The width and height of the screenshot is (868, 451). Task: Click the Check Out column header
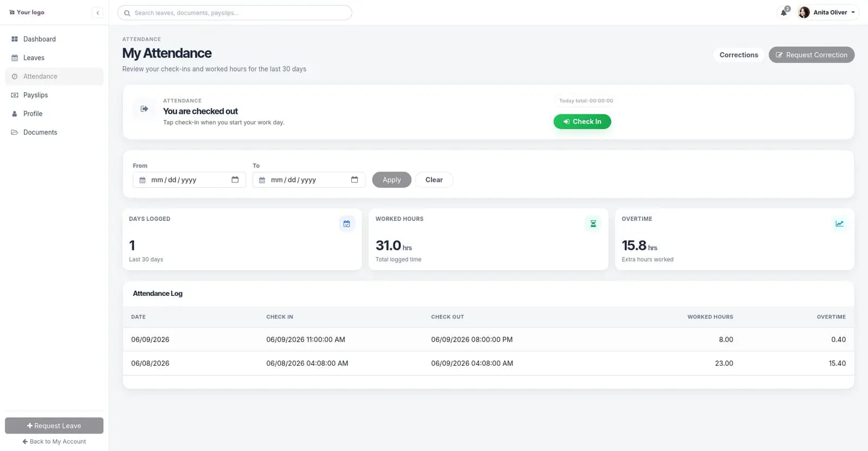[447, 317]
